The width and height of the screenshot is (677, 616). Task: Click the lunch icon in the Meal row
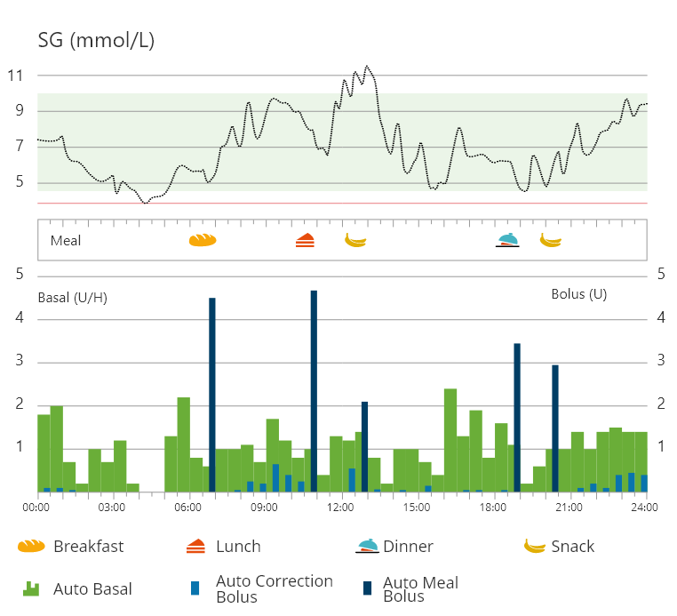[x=305, y=240]
